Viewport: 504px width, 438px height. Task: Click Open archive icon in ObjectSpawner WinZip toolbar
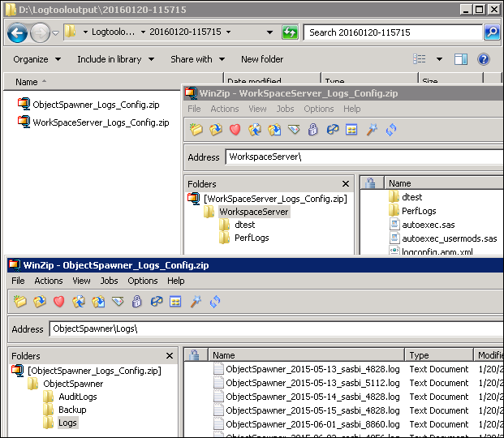(x=40, y=302)
